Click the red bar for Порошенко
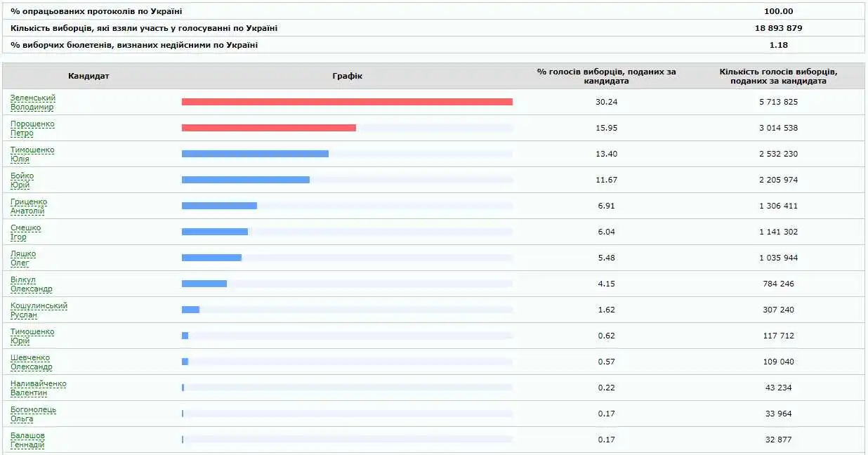Viewport: 868px width, 455px height. pos(268,128)
